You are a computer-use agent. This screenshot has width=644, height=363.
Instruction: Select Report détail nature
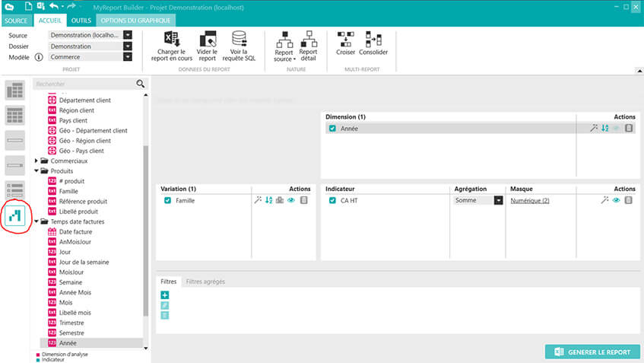(x=308, y=46)
